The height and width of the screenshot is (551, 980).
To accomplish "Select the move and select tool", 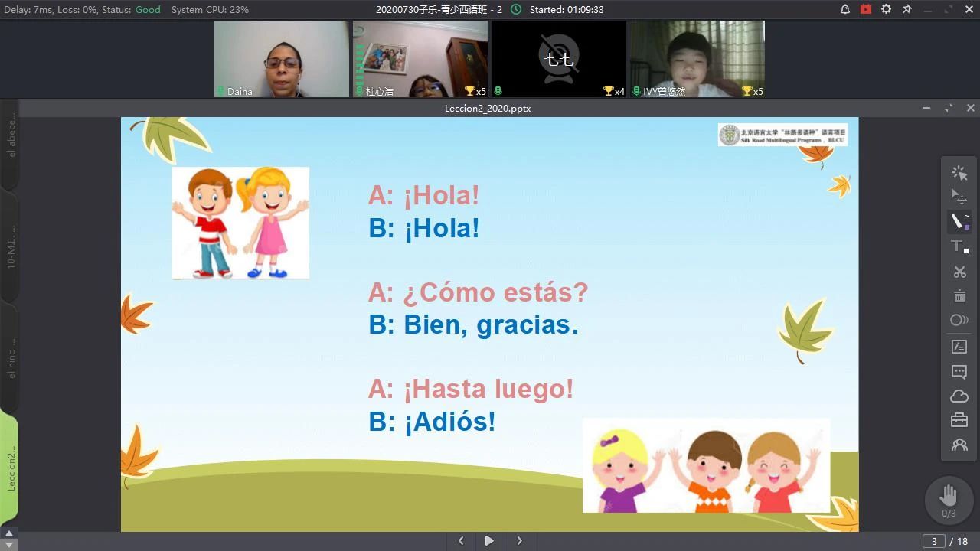I will [x=959, y=197].
